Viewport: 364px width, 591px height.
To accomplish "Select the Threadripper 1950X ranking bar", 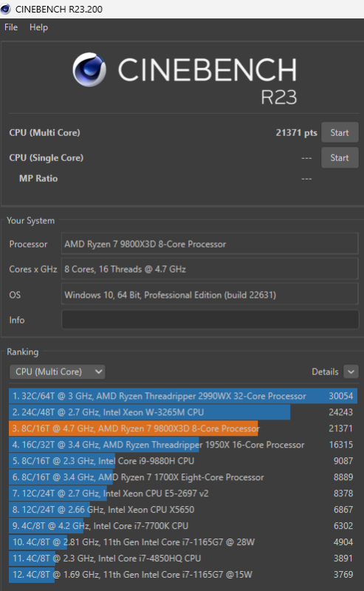I will (x=183, y=445).
